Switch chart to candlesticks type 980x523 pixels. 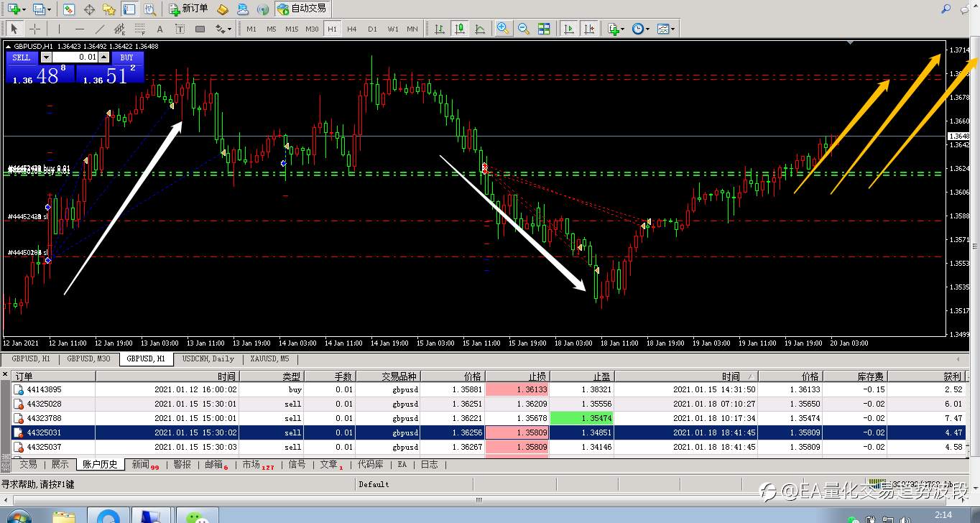point(459,29)
